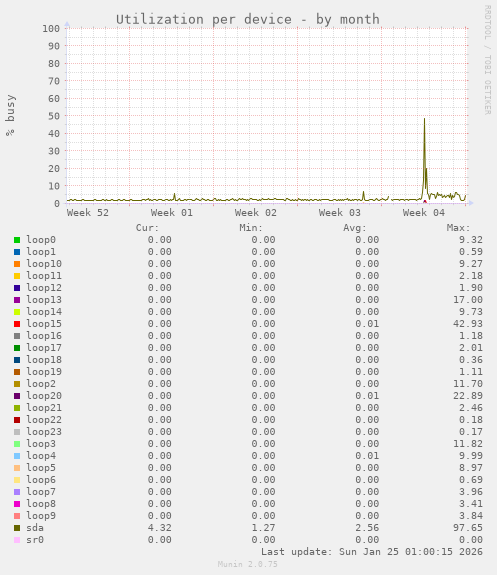The width and height of the screenshot is (497, 575).
Task: Click the Min: column header
Action: (x=251, y=228)
